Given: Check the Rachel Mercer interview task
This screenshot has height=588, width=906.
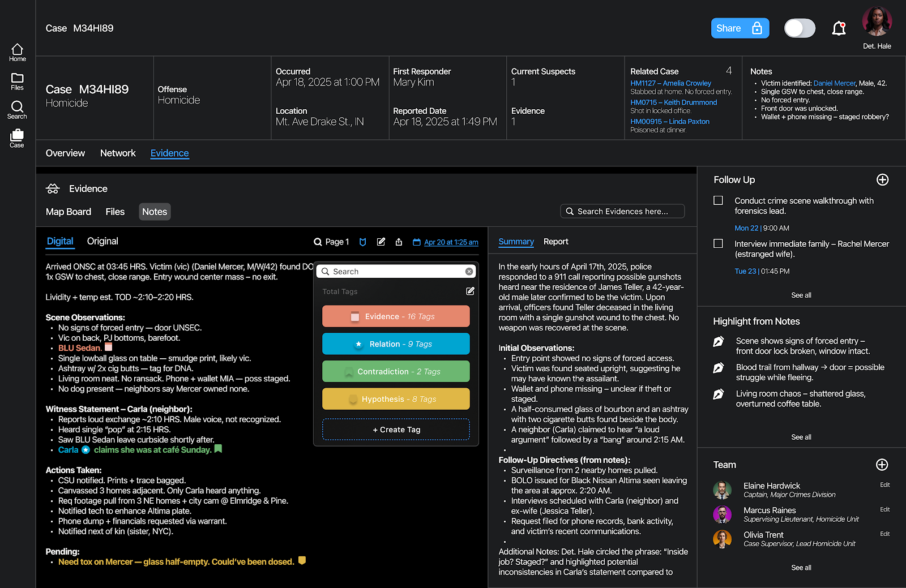Looking at the screenshot, I should tap(718, 243).
